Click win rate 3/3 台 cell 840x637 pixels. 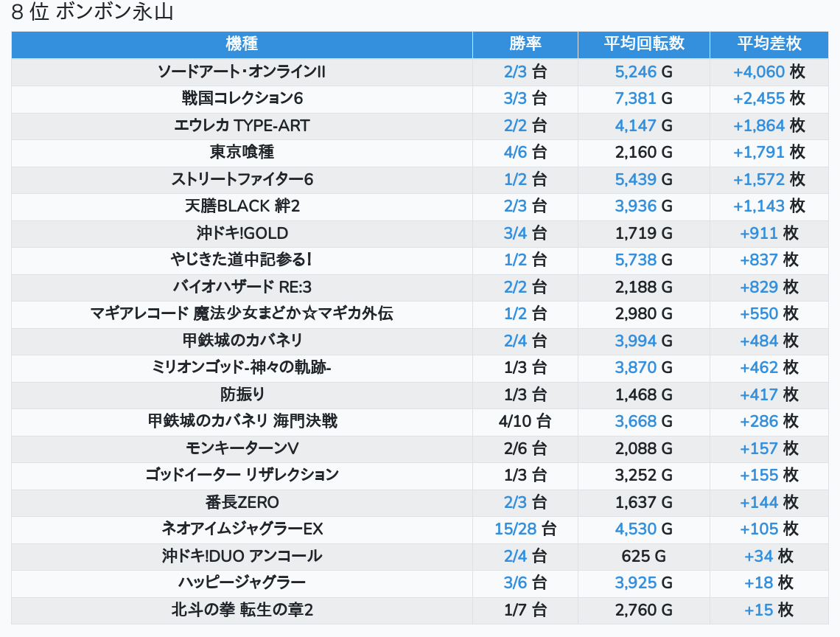point(525,99)
